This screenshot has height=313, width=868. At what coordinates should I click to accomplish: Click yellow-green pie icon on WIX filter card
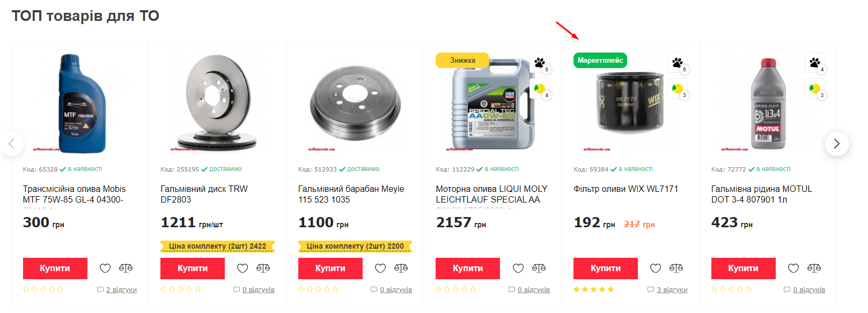coord(677,88)
